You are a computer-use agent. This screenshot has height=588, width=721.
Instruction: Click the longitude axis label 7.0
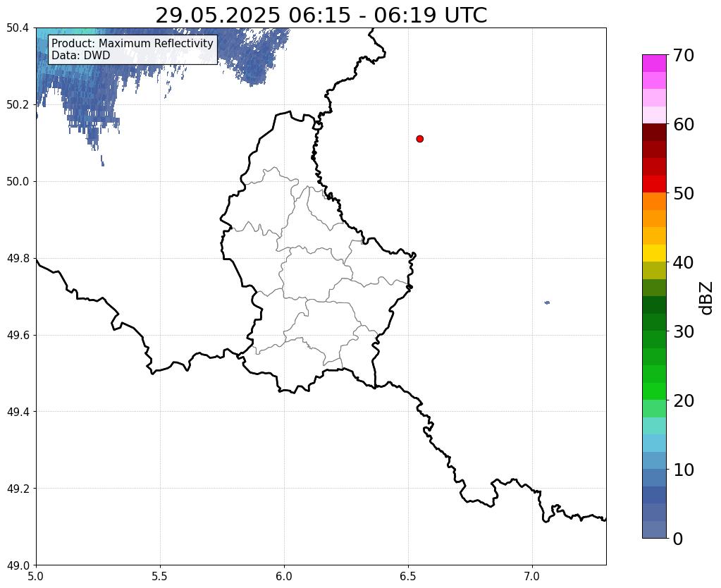coord(533,576)
